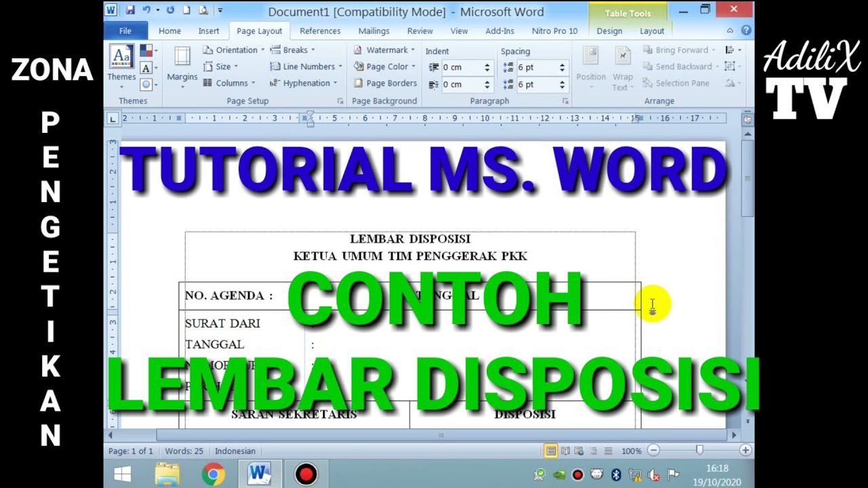
Task: Open Theme Effects icon
Action: tap(147, 84)
